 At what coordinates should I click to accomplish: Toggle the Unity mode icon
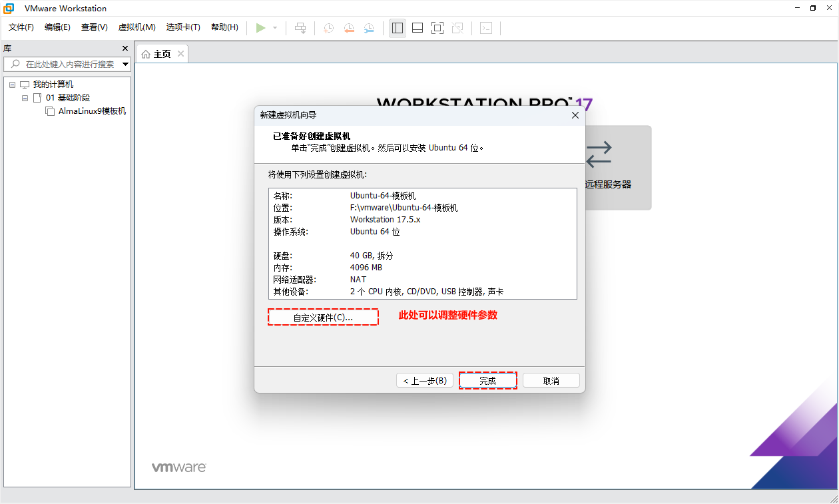(457, 28)
